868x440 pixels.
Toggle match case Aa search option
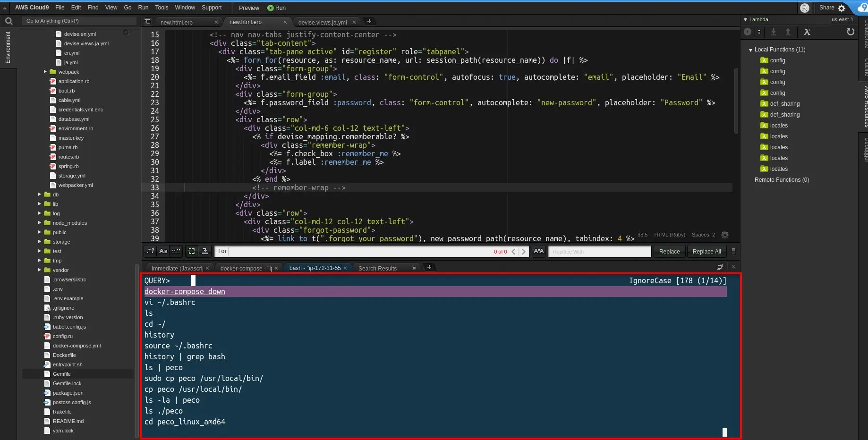tap(163, 251)
